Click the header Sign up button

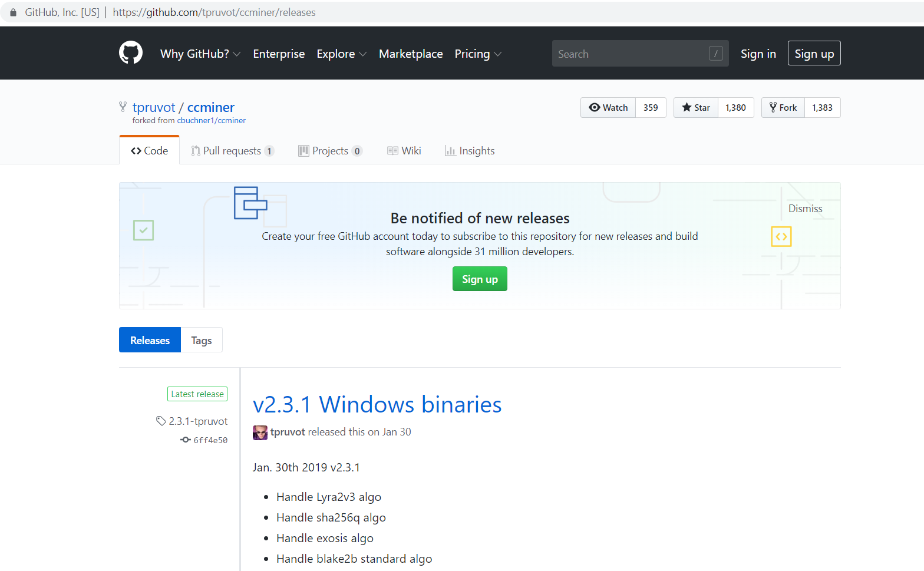pos(814,53)
